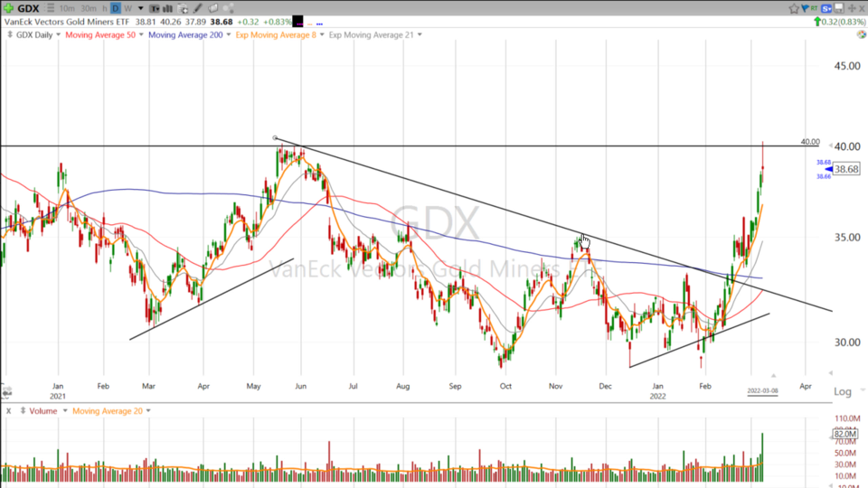Click the notes tag icon in toolbar

(x=213, y=8)
